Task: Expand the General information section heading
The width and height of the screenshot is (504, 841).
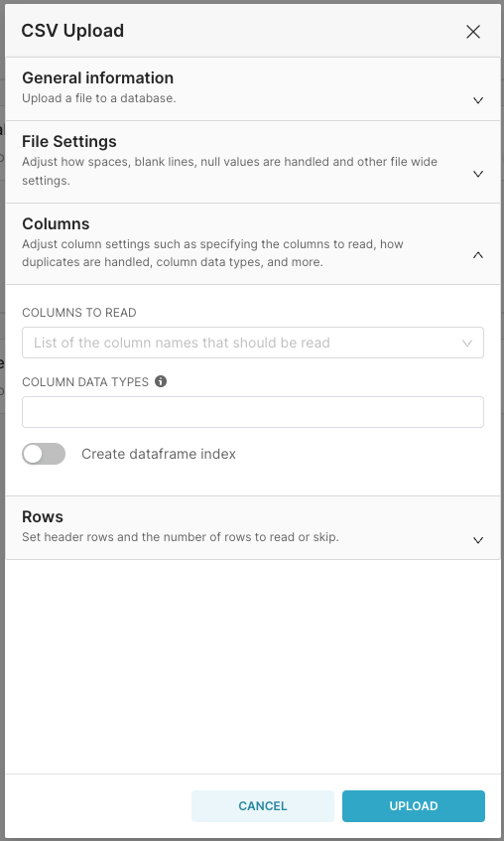Action: (x=97, y=77)
